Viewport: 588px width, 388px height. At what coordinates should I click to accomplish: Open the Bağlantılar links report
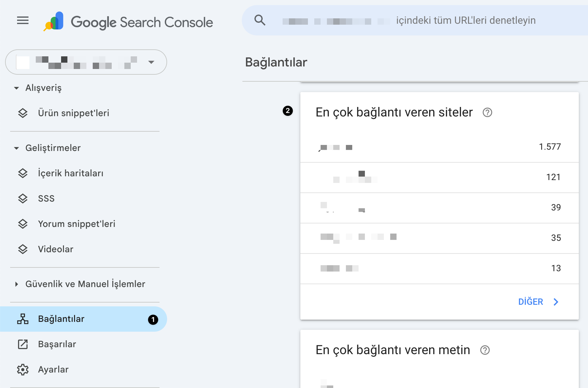click(x=61, y=319)
